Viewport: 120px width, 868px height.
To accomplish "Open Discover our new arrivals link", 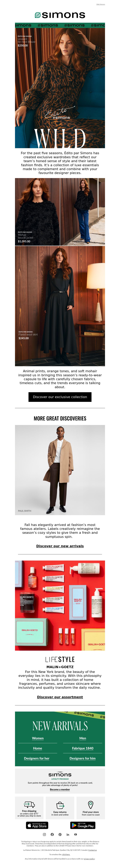I will (60, 546).
